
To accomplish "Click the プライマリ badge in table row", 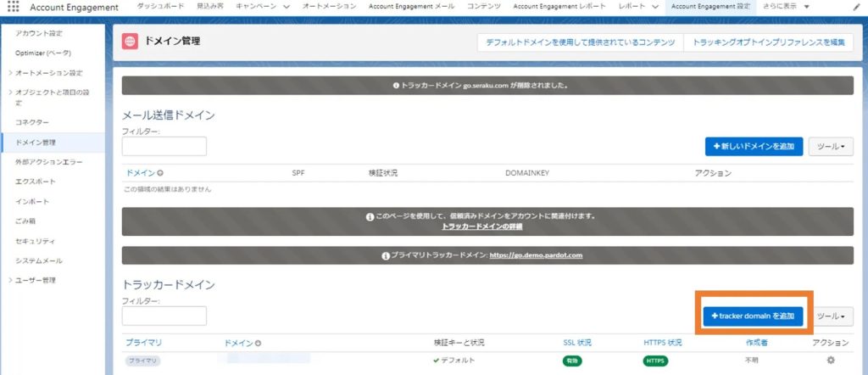I will coord(142,361).
